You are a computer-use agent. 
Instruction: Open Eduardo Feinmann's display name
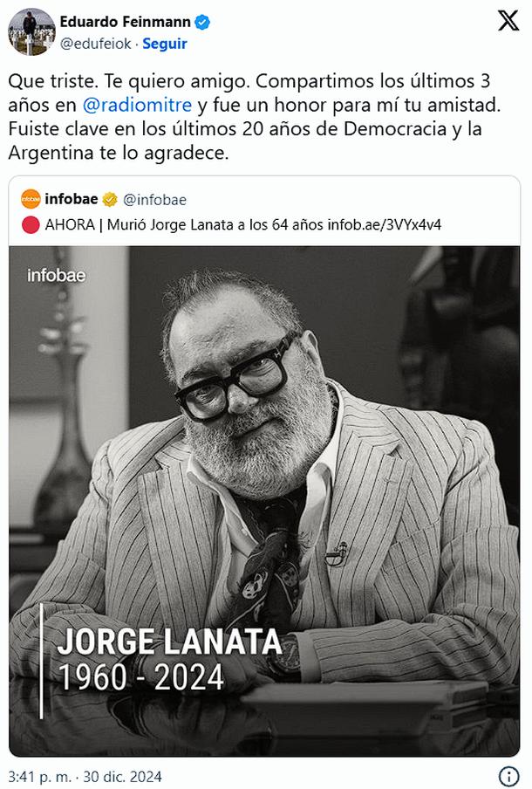[126, 22]
